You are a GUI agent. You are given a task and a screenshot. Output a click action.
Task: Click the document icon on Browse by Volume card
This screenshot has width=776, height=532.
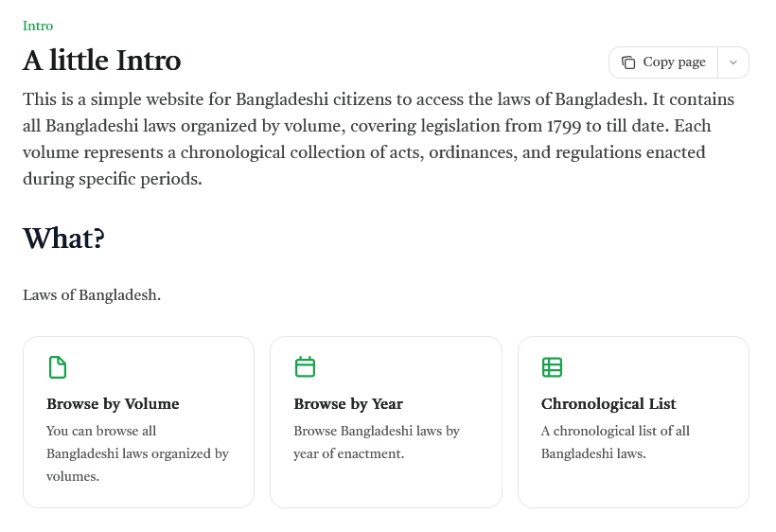58,367
